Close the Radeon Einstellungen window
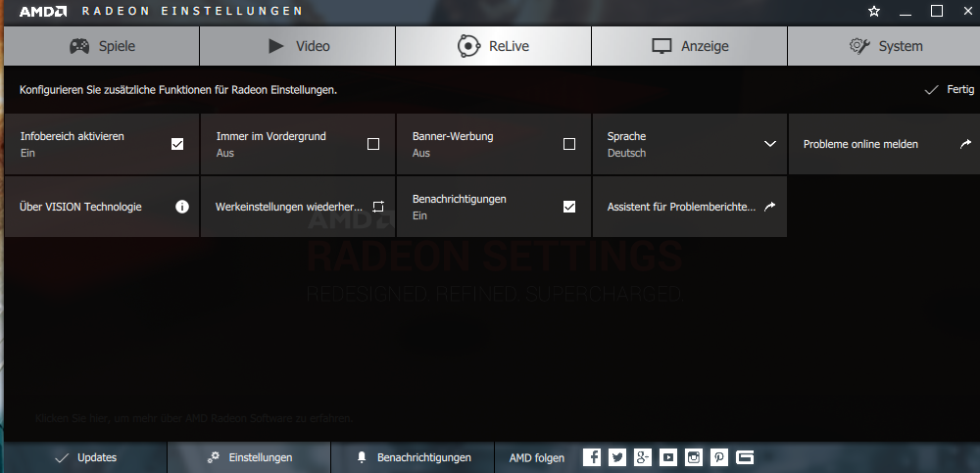 point(968,11)
